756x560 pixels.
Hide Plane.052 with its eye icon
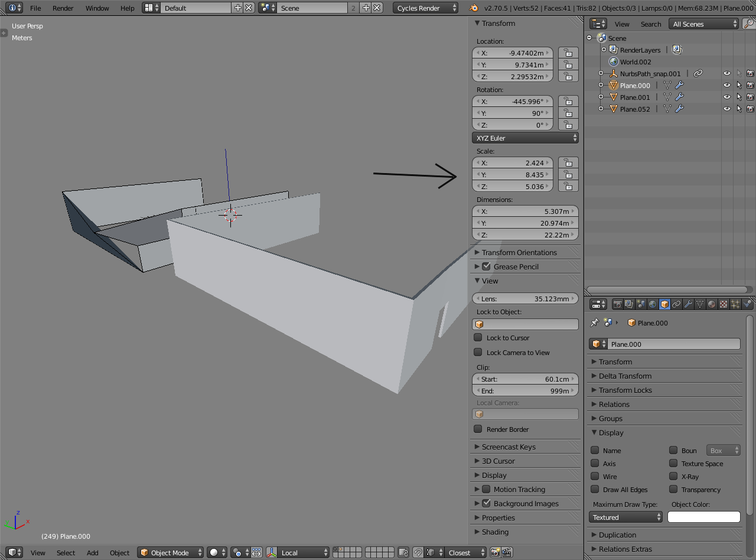click(x=727, y=109)
